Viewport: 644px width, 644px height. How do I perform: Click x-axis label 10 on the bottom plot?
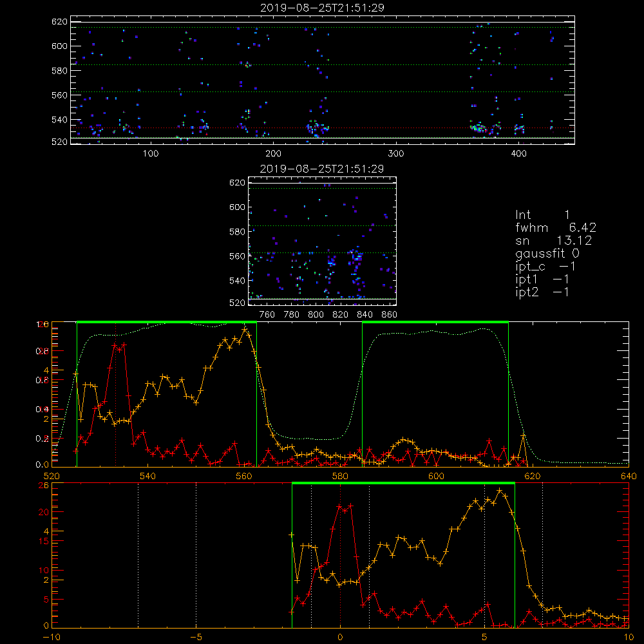coord(629,638)
